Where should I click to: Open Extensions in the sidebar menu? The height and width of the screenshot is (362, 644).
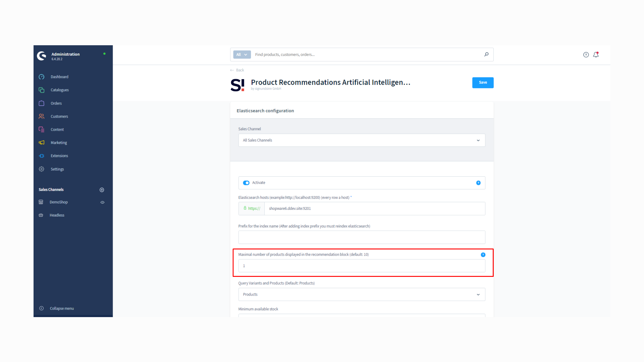[x=59, y=156]
